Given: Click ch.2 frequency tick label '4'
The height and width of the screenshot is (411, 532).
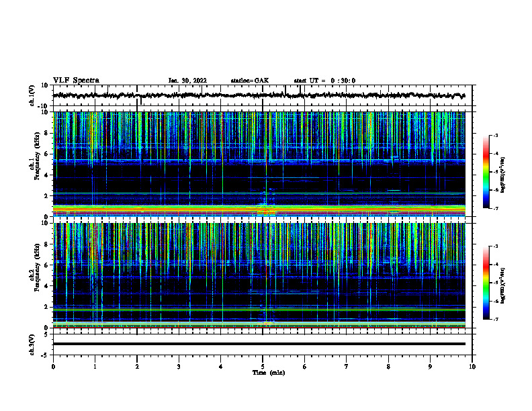Looking at the screenshot, I should pyautogui.click(x=46, y=286).
